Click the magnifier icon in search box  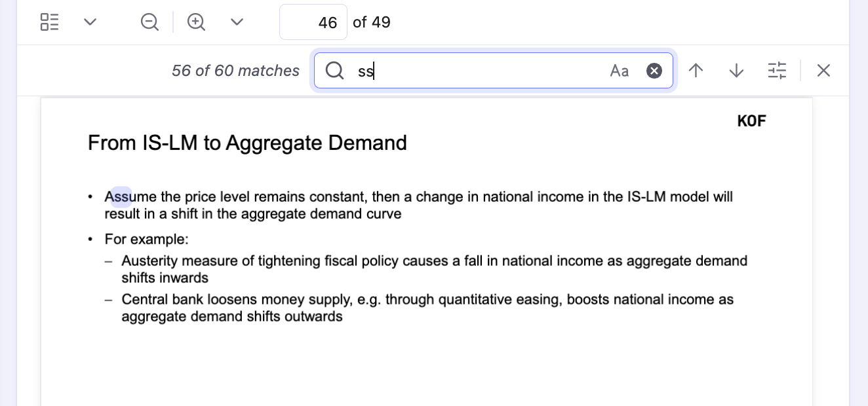click(334, 71)
